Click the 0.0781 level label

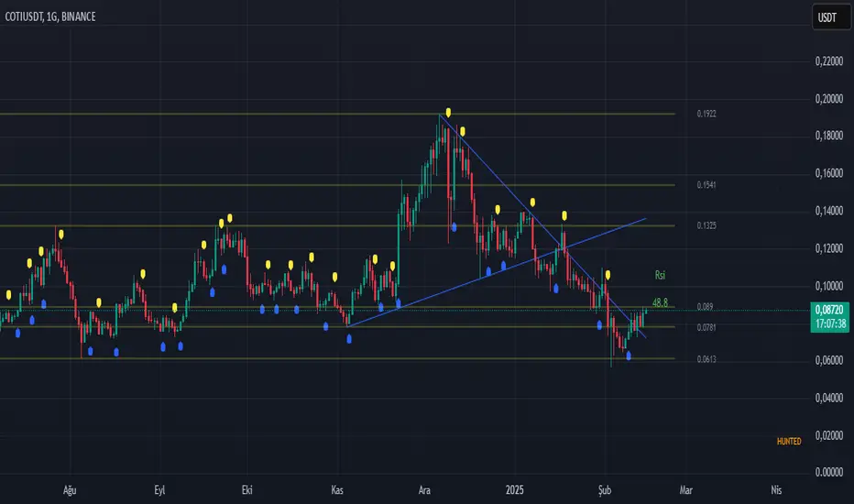click(706, 327)
